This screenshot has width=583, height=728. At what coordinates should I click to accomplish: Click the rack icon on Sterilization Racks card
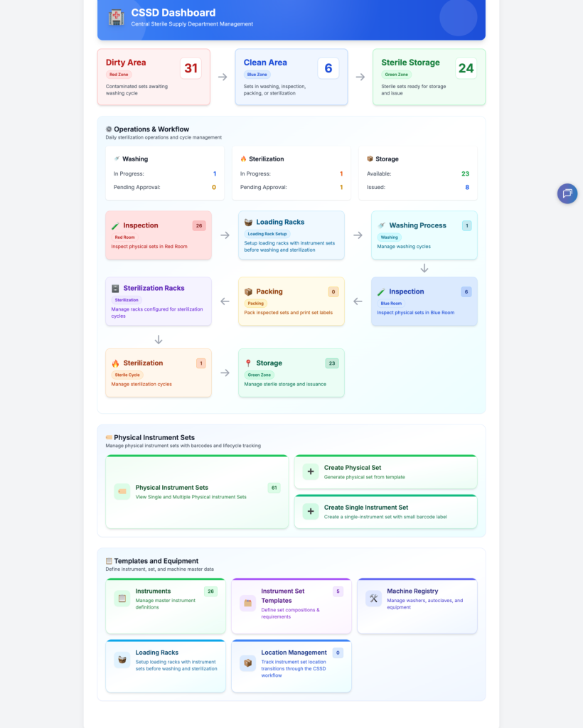pyautogui.click(x=116, y=289)
